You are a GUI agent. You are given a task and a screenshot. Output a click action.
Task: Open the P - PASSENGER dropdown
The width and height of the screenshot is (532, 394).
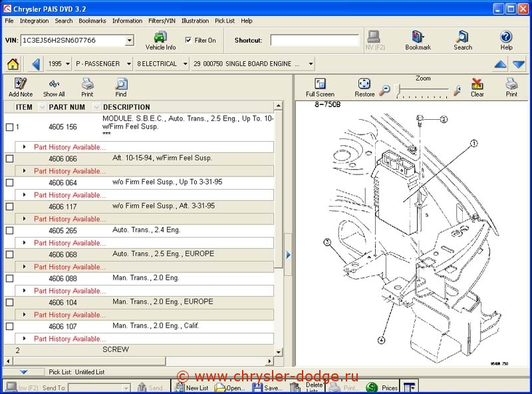point(128,64)
